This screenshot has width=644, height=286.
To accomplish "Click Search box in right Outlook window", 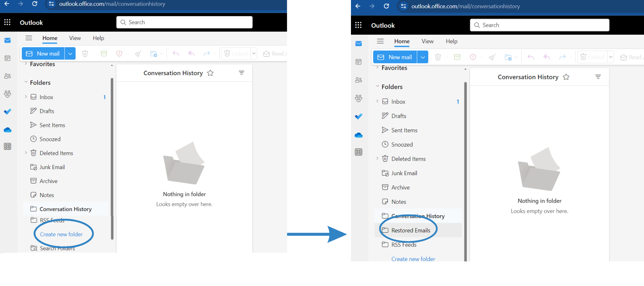I will click(x=540, y=25).
